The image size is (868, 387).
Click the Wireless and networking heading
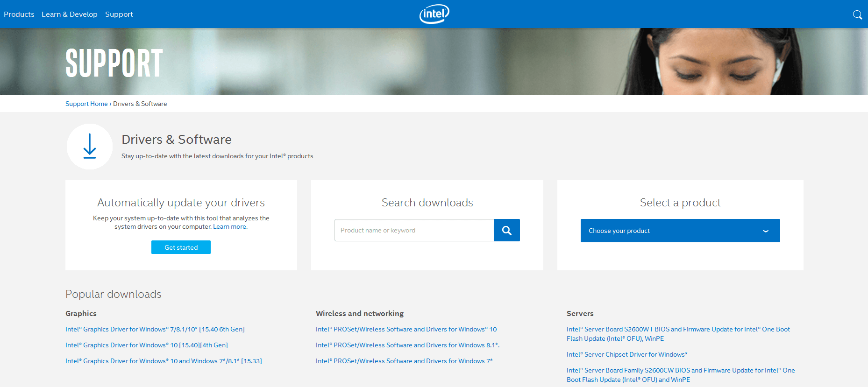(360, 314)
